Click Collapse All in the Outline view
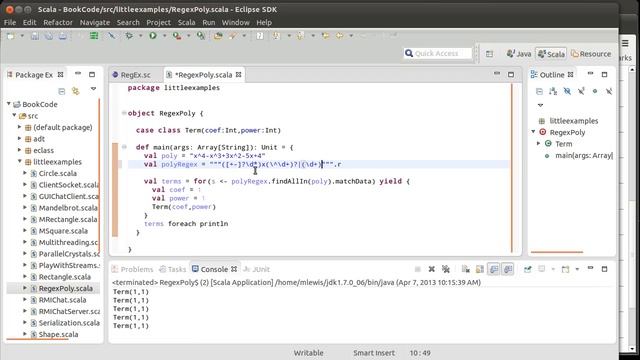 (x=539, y=91)
